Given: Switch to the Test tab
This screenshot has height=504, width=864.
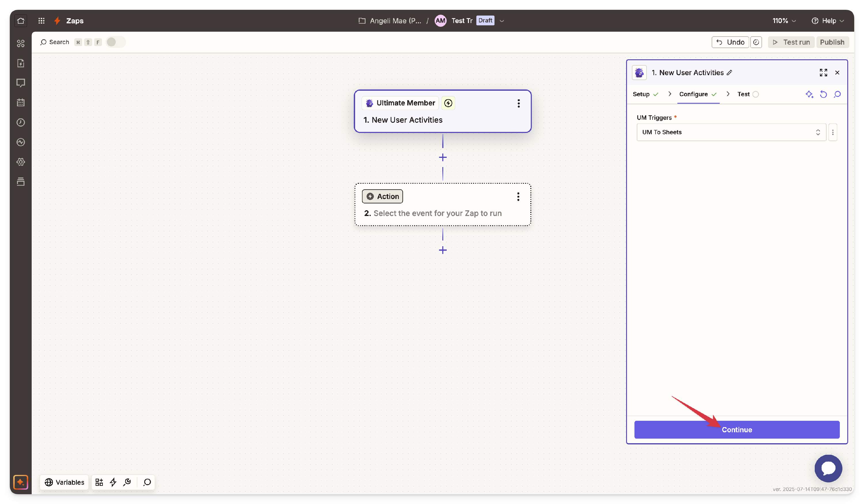Looking at the screenshot, I should 748,94.
